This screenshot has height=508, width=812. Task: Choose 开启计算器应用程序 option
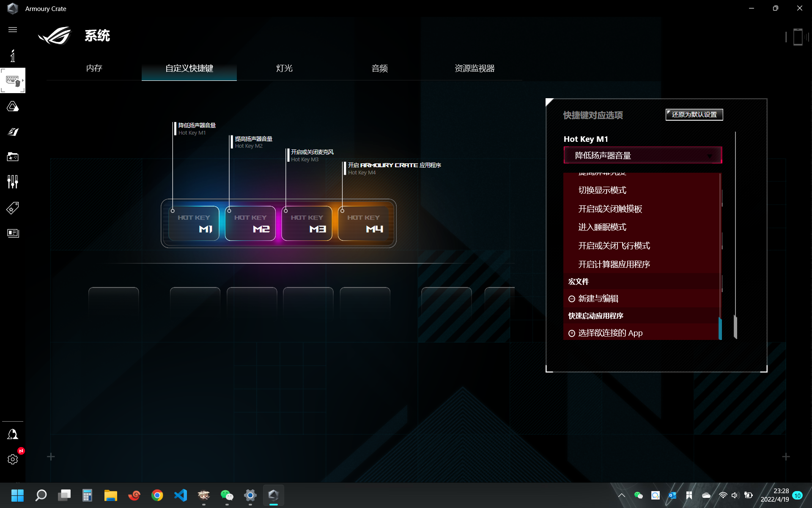click(x=641, y=265)
